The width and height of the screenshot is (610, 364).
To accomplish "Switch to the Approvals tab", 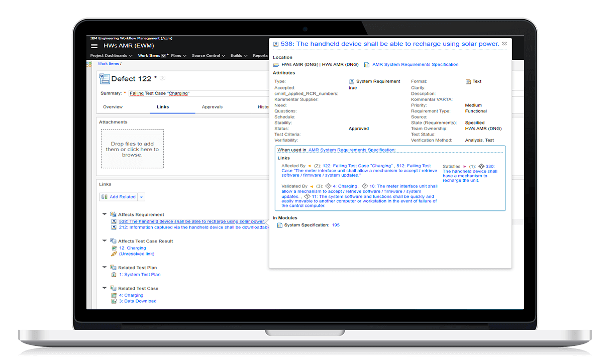I will click(212, 106).
